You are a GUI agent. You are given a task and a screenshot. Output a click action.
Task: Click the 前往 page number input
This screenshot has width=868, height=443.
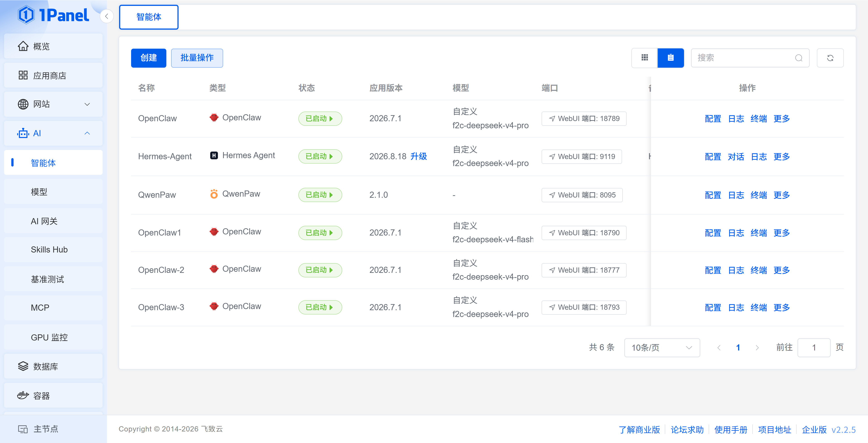(814, 348)
